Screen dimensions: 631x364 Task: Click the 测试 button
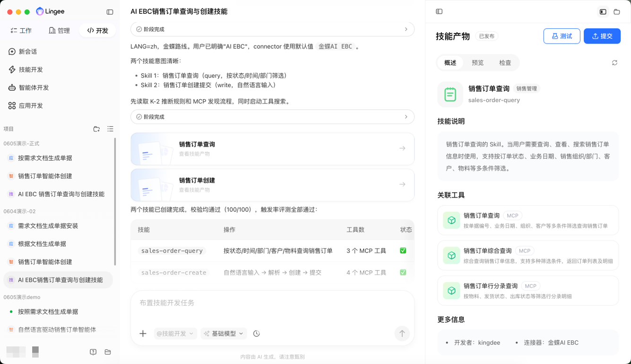562,36
